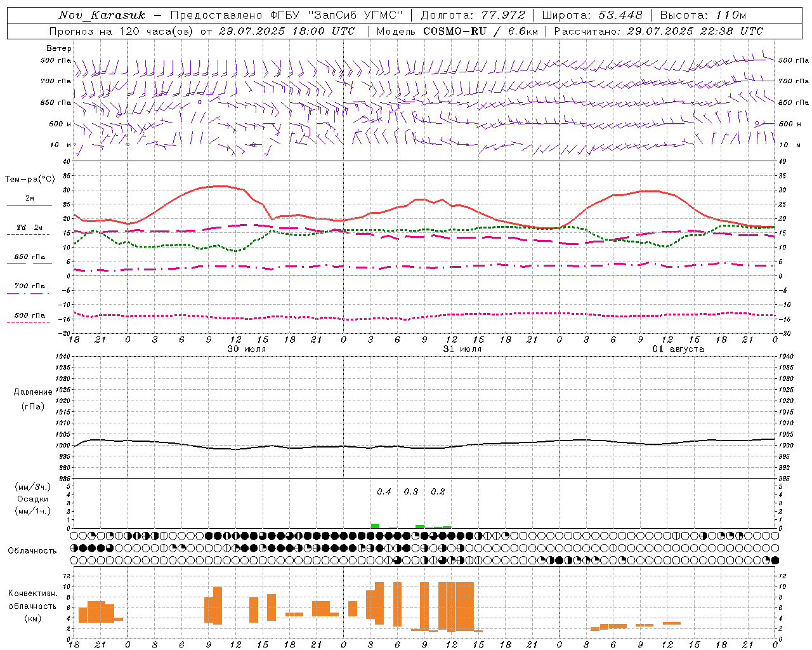
Task: Click the green precipitation bar below the 0.4 value
Action: tap(375, 526)
